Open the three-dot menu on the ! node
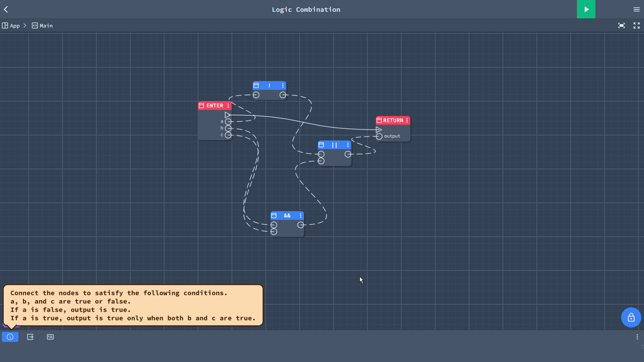This screenshot has height=362, width=644. tap(283, 85)
